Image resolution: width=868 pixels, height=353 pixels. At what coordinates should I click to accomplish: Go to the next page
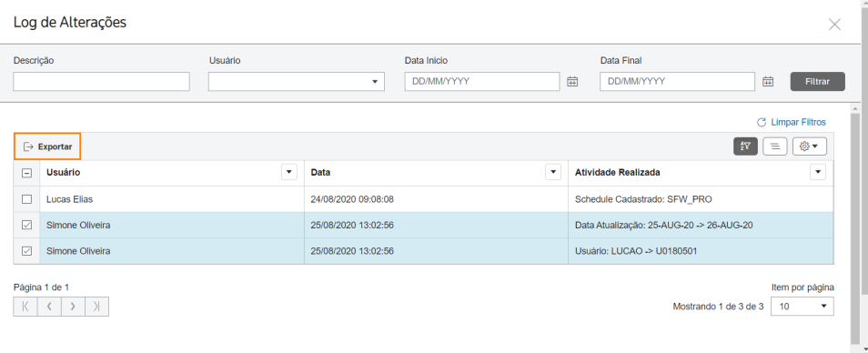(73, 307)
